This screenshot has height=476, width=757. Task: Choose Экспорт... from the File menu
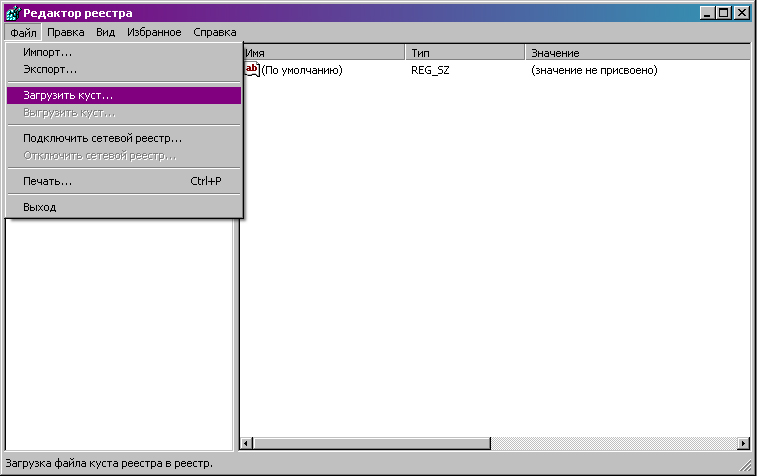pos(50,69)
